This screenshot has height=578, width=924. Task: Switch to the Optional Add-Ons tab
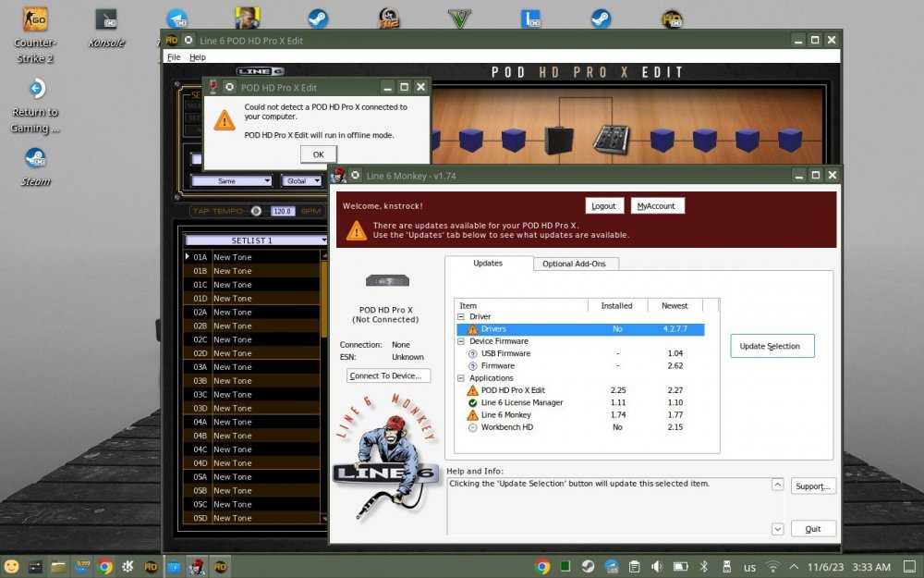(576, 264)
